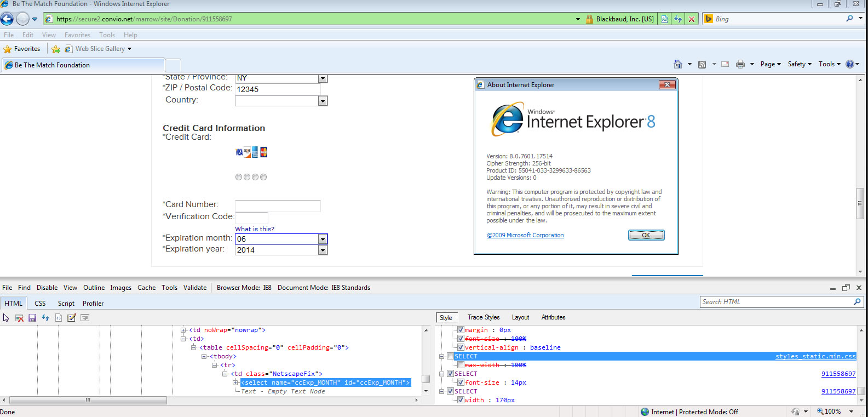Click Browser Mode: IE8 button
The height and width of the screenshot is (417, 868).
click(244, 288)
